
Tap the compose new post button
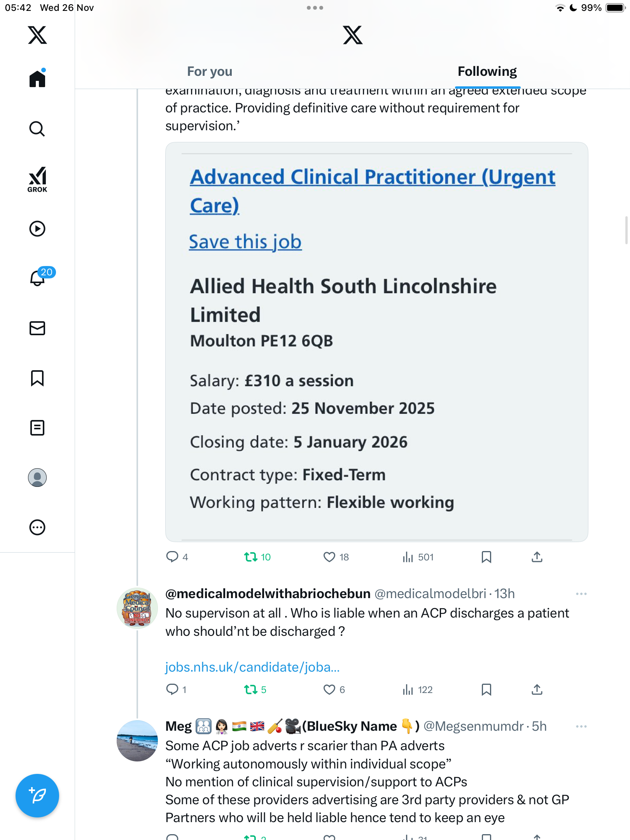[x=37, y=796]
